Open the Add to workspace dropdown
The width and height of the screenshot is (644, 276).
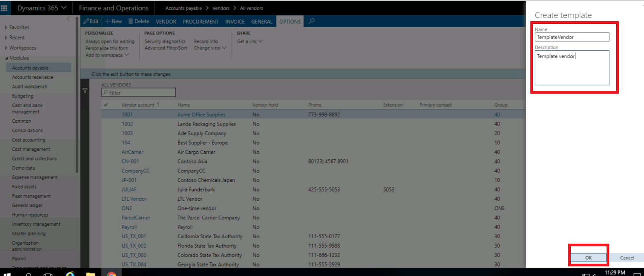click(107, 55)
